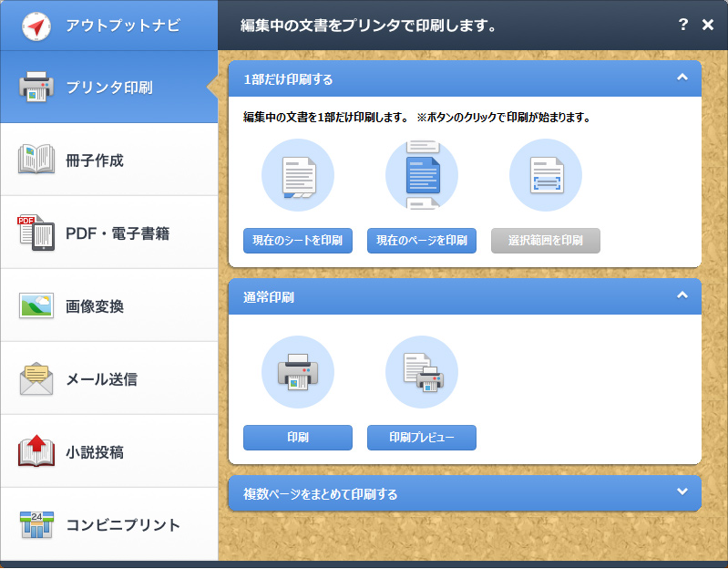Image resolution: width=728 pixels, height=569 pixels.
Task: Open the 画像変換 category
Action: tap(108, 306)
